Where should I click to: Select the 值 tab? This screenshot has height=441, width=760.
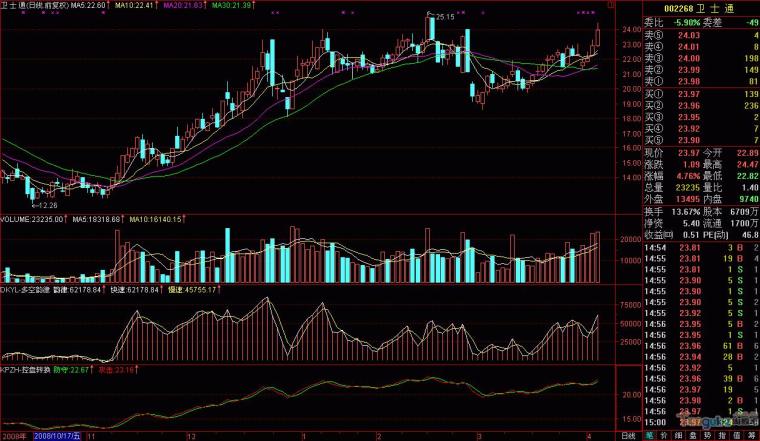(737, 436)
